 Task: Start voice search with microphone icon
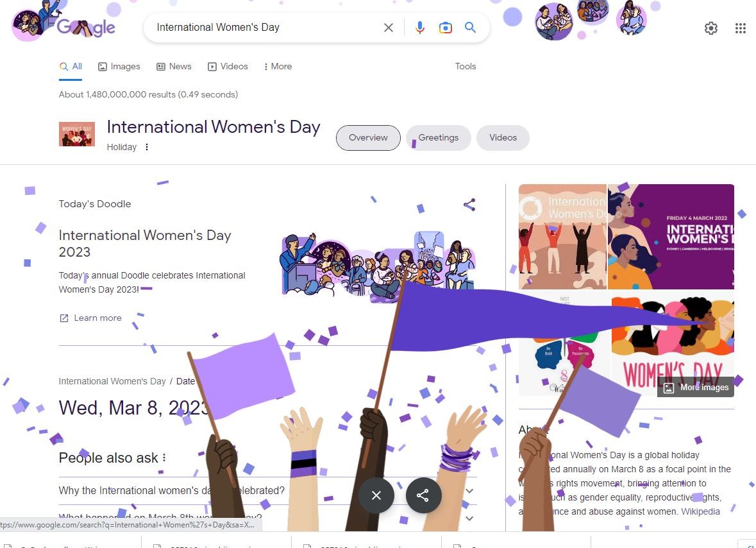click(420, 28)
